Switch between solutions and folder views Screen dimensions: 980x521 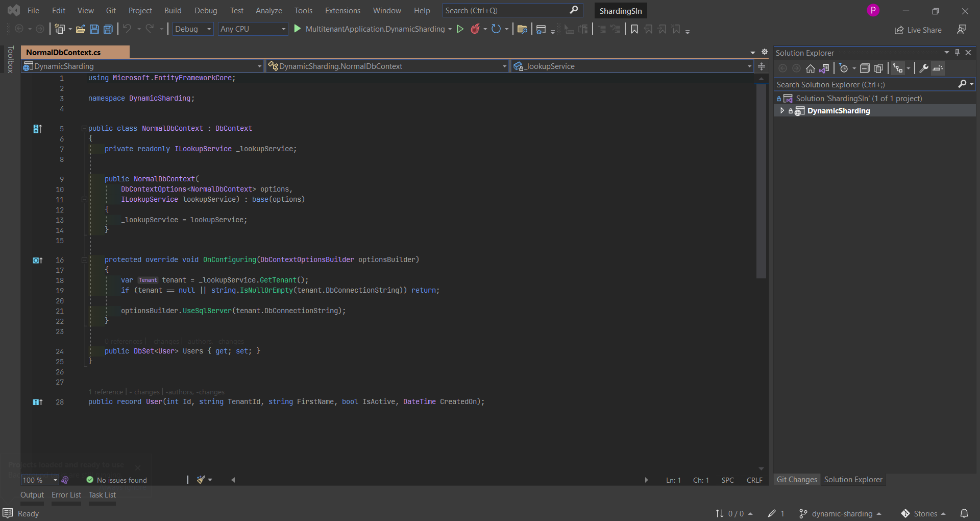pyautogui.click(x=824, y=68)
